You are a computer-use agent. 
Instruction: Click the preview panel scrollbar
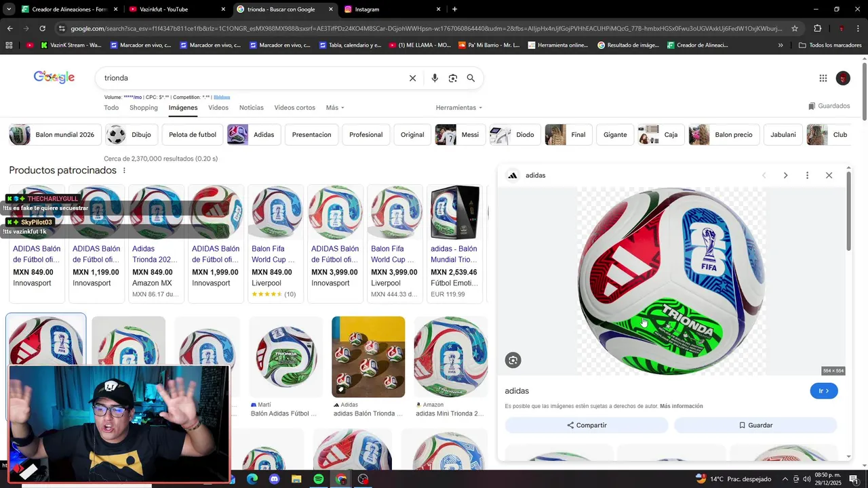pyautogui.click(x=848, y=210)
